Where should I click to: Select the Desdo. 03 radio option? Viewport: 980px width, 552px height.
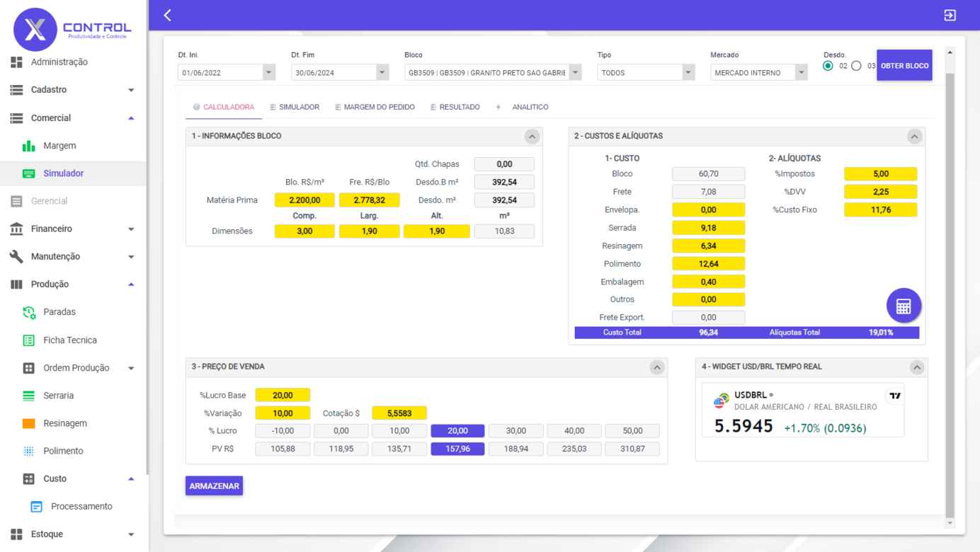856,66
